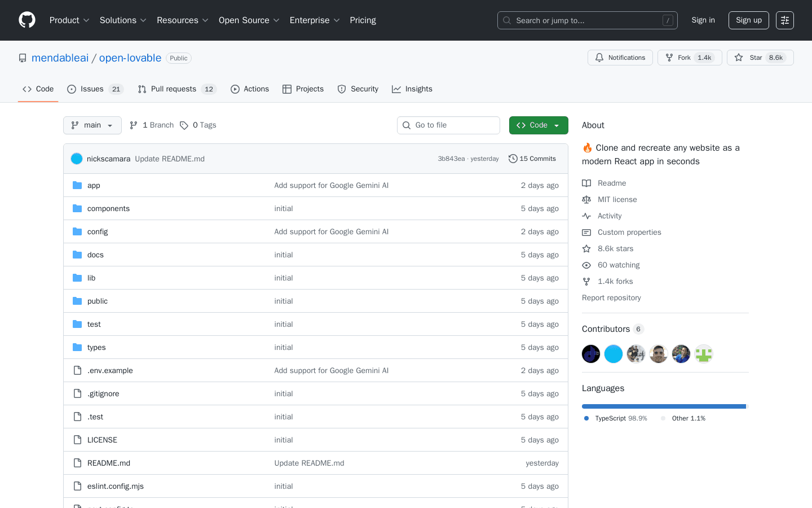Open the global navigation settings icon button
Screen dimensions: 812x508
click(x=785, y=20)
